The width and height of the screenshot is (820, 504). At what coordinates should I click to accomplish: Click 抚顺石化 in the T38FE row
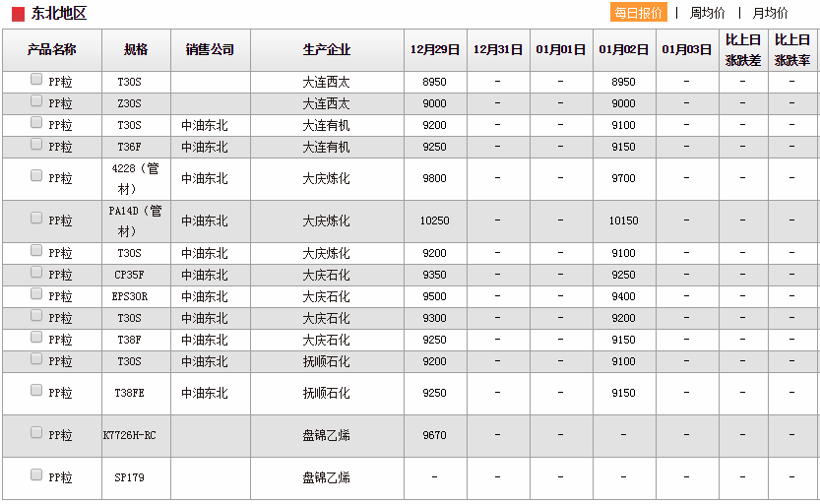(327, 393)
